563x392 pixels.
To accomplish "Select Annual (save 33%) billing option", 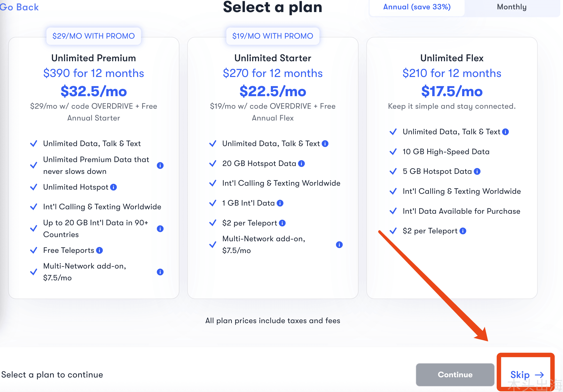I will tap(417, 7).
